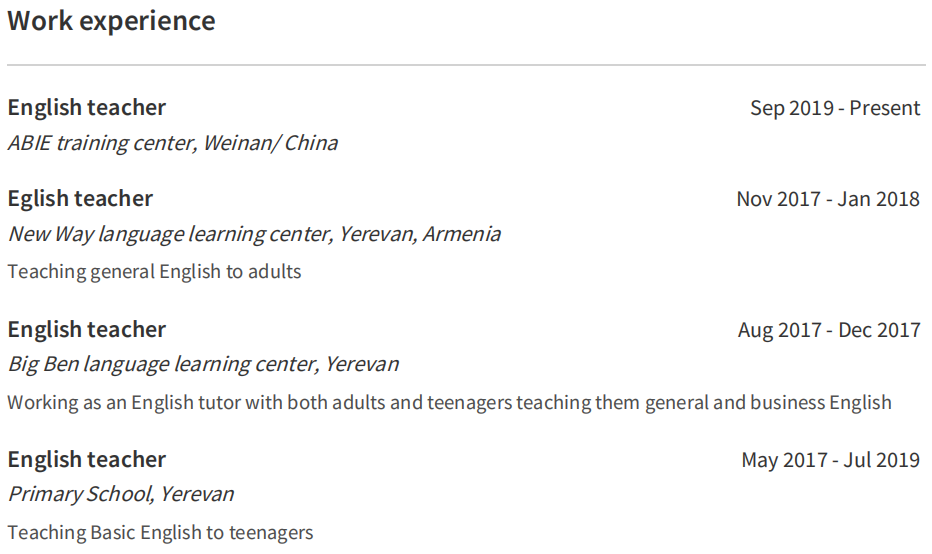Click the Work experience section heading
This screenshot has height=554, width=932.
click(x=111, y=21)
